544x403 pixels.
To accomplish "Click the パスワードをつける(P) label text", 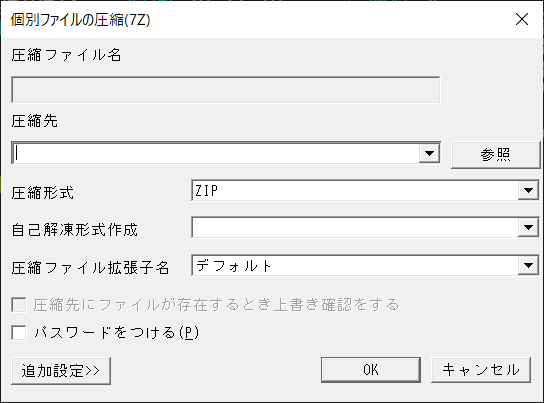I will coord(117,333).
